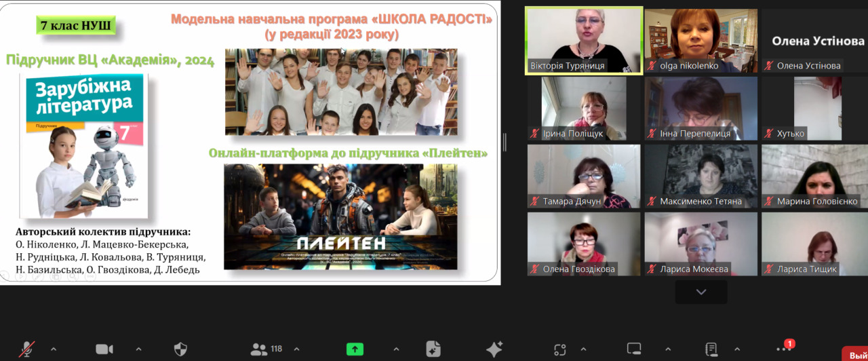Click the large 'Олена Устінова' name text
The height and width of the screenshot is (361, 868).
818,41
